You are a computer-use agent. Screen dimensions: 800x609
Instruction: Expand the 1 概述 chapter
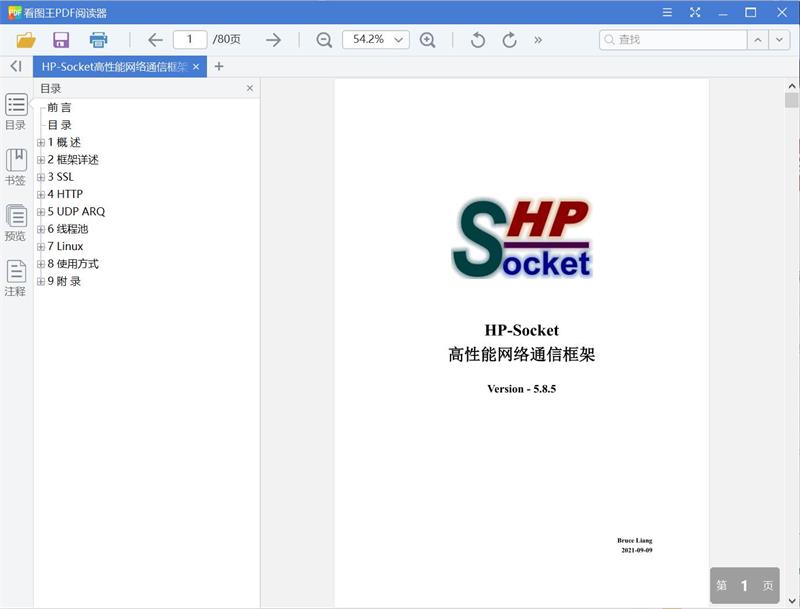pyautogui.click(x=41, y=143)
